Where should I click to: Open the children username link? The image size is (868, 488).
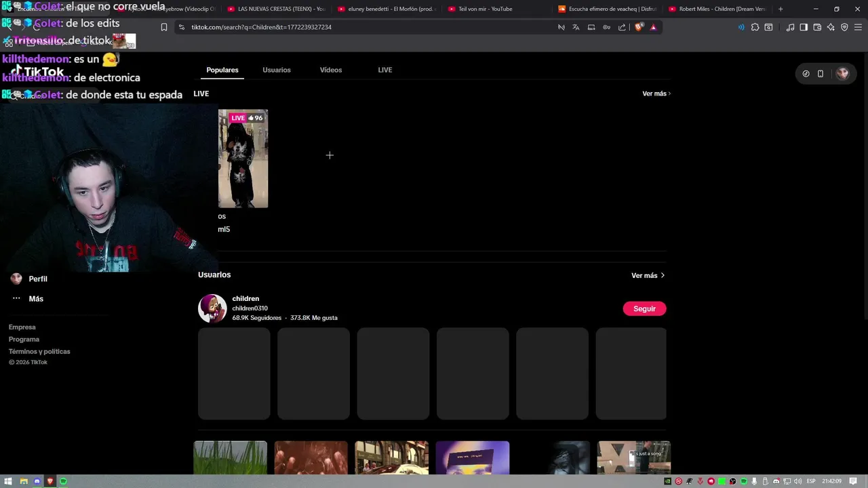pos(245,298)
